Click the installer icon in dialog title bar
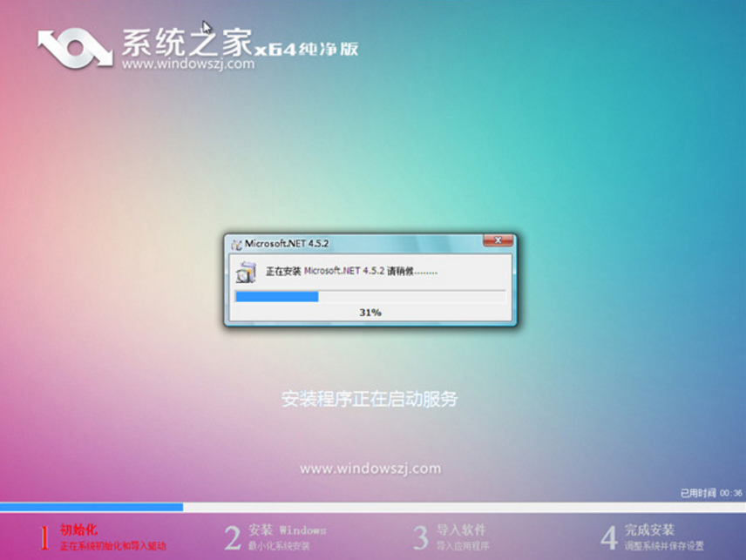 [x=236, y=245]
